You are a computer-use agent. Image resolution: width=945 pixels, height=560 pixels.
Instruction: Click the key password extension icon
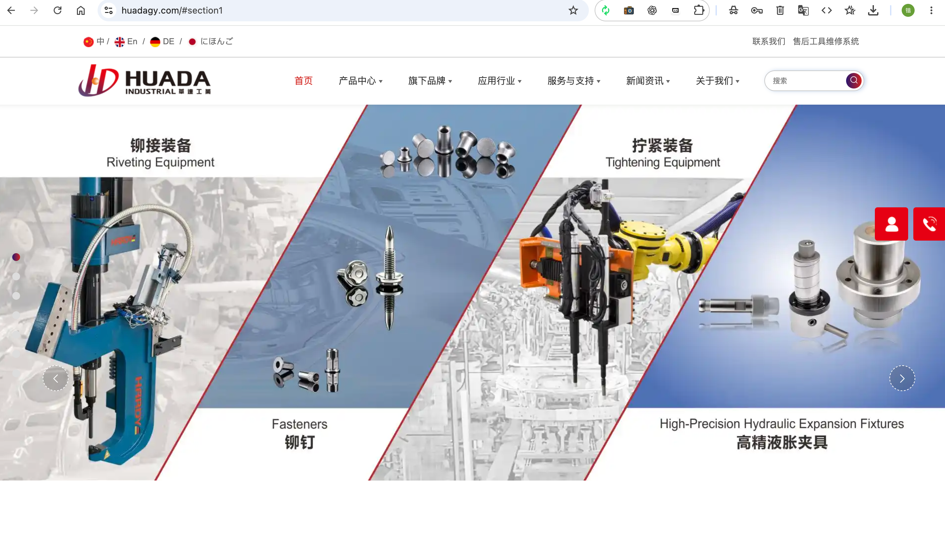757,10
